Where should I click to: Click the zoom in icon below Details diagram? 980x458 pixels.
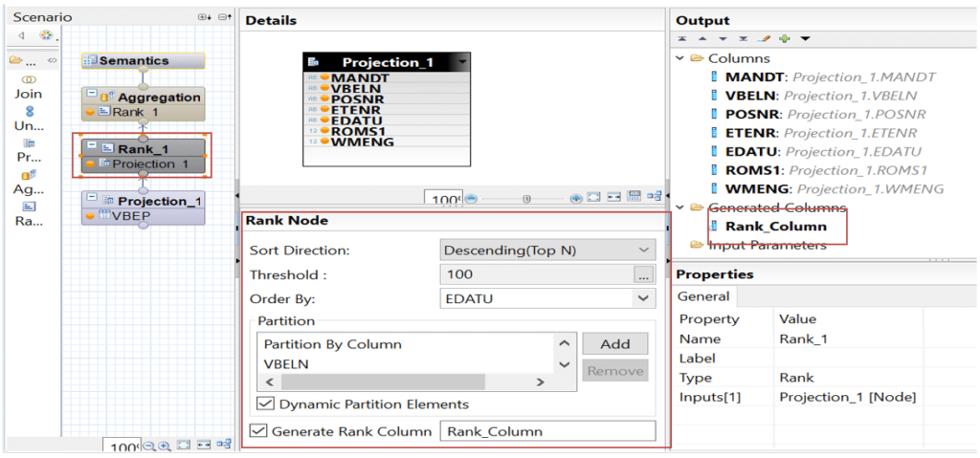(x=576, y=198)
